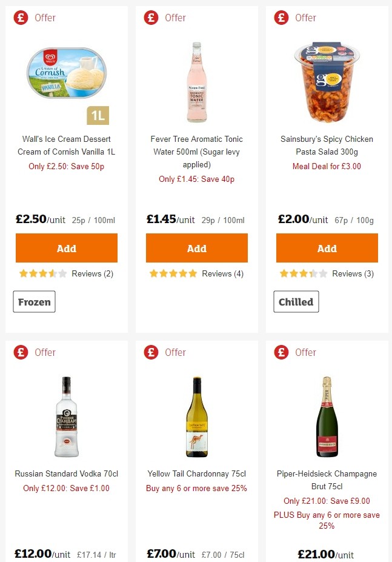Open the Meal Deal for £3.00 offer link
Viewport: 392px width, 562px height.
click(x=327, y=166)
